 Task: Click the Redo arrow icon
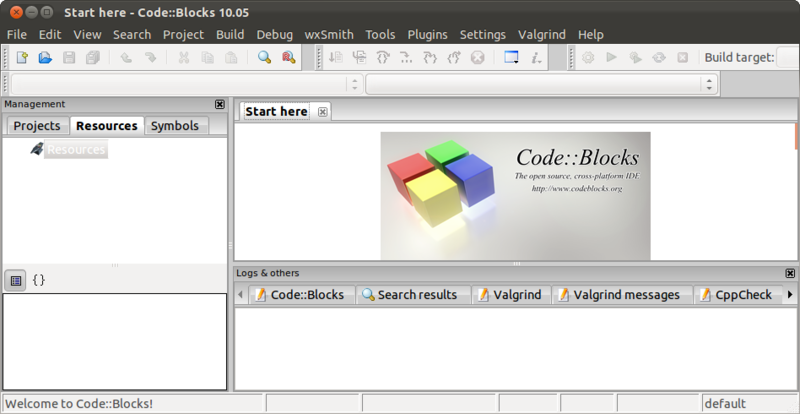pos(150,57)
